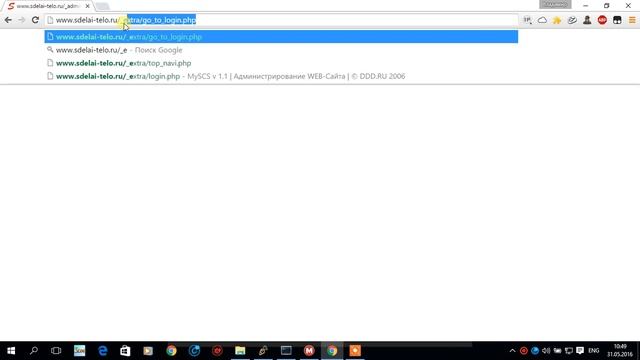Screen dimensions: 640x360
Task: Click the active Chrome taskbar icon
Action: click(332, 351)
